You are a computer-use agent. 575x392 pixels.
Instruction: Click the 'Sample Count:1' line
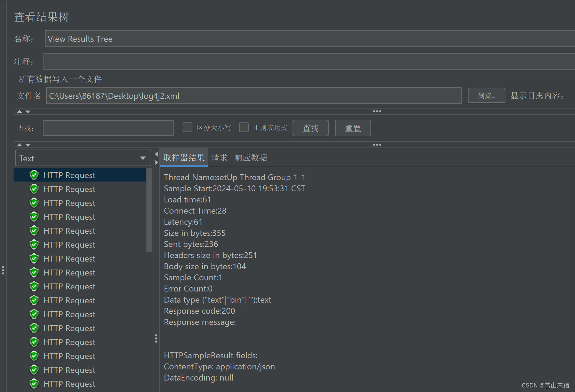(x=193, y=278)
